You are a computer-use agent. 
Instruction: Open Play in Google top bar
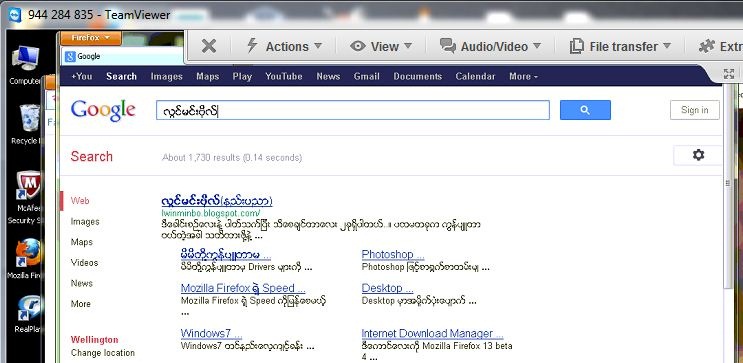[242, 76]
